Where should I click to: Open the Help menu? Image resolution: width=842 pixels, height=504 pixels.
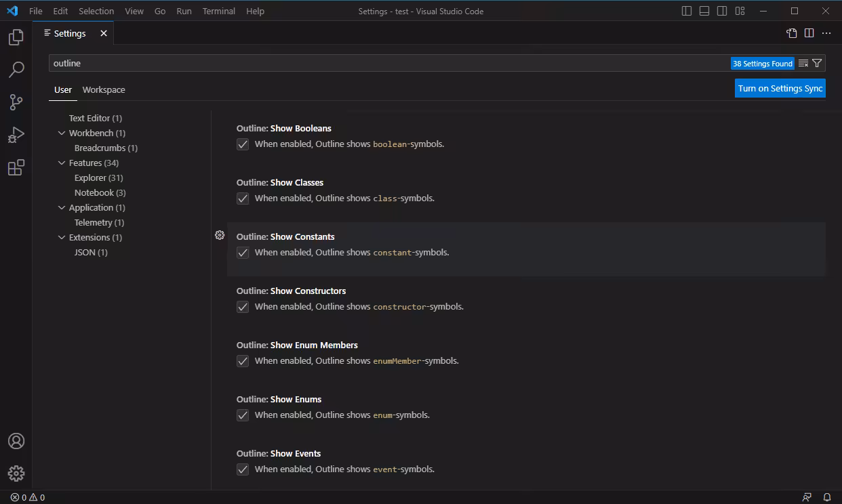(x=255, y=11)
